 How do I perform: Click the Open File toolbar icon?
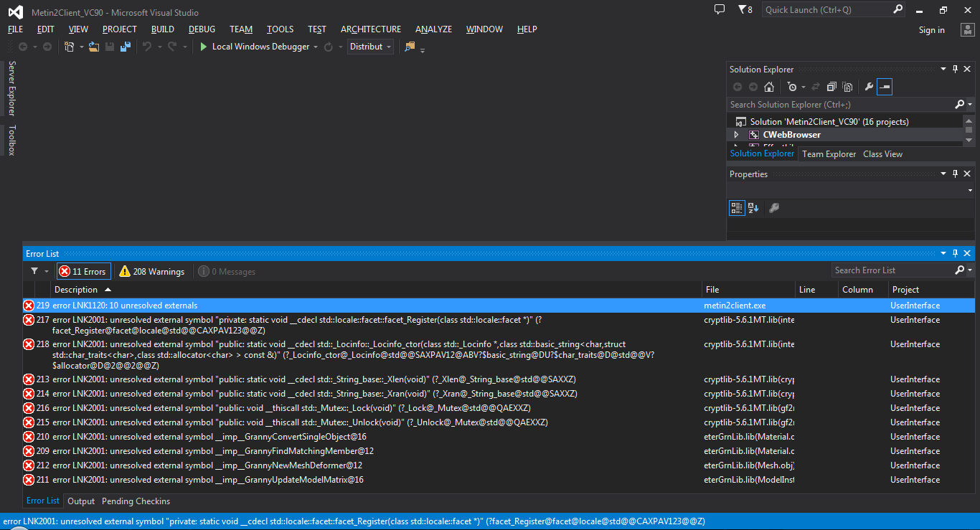pyautogui.click(x=94, y=47)
